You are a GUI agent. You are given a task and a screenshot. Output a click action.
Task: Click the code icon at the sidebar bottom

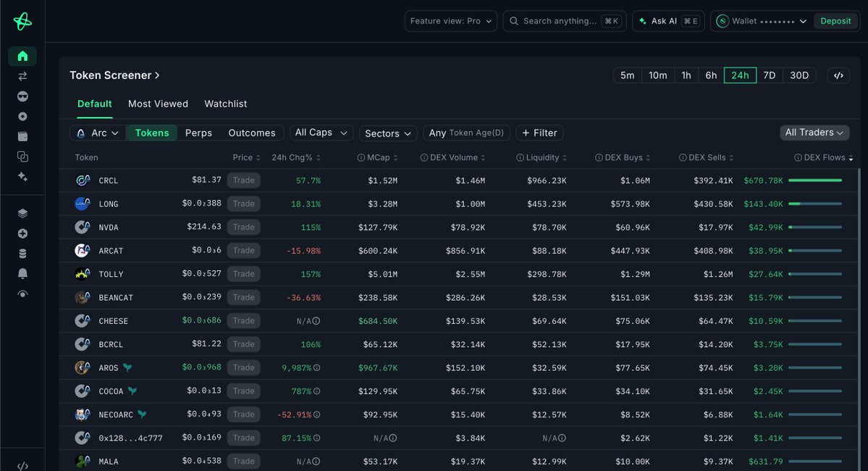[22, 465]
